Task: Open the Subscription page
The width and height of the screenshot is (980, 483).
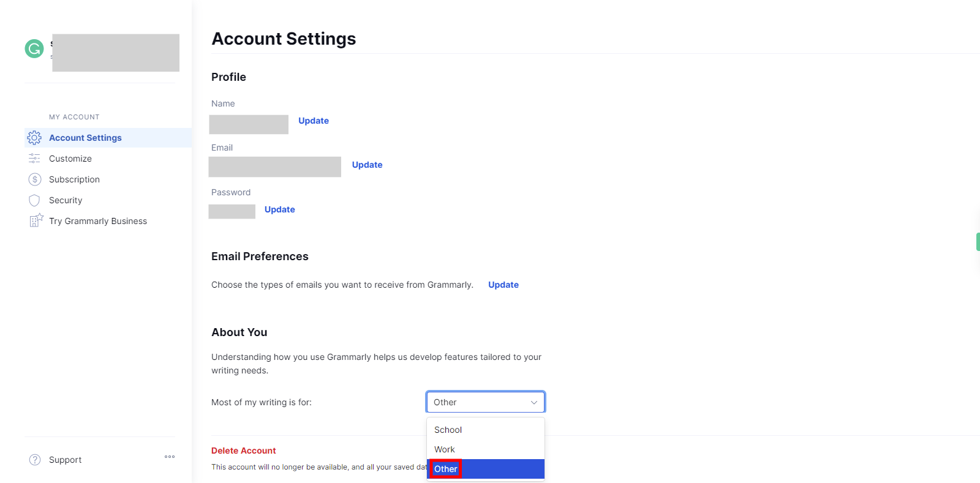Action: (74, 179)
